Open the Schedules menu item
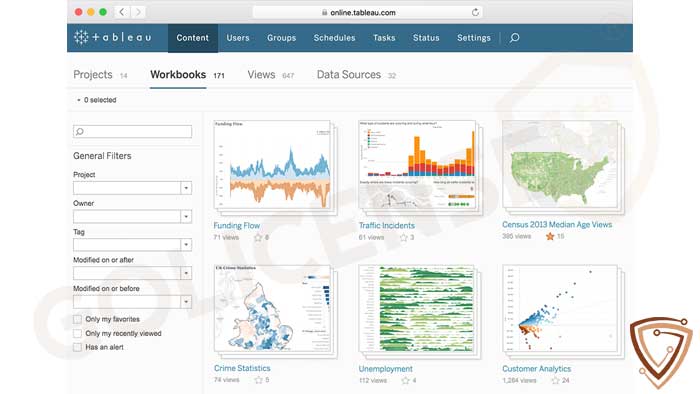 [x=334, y=38]
